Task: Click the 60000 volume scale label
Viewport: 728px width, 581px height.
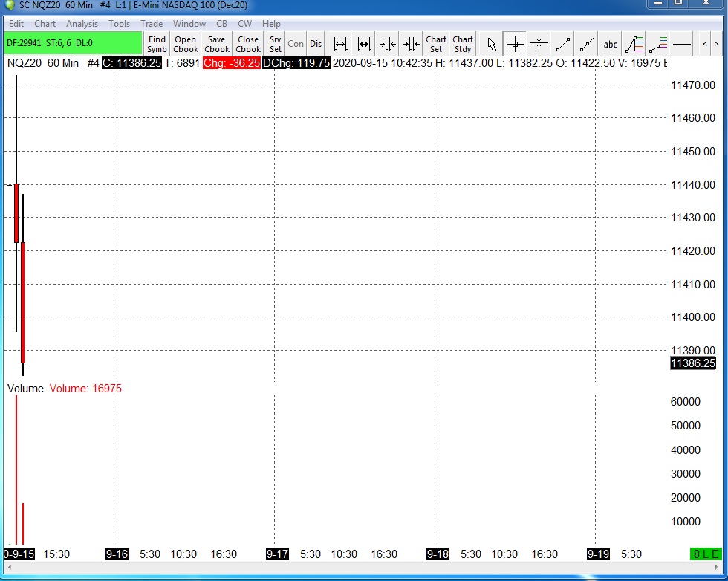Action: [x=685, y=402]
